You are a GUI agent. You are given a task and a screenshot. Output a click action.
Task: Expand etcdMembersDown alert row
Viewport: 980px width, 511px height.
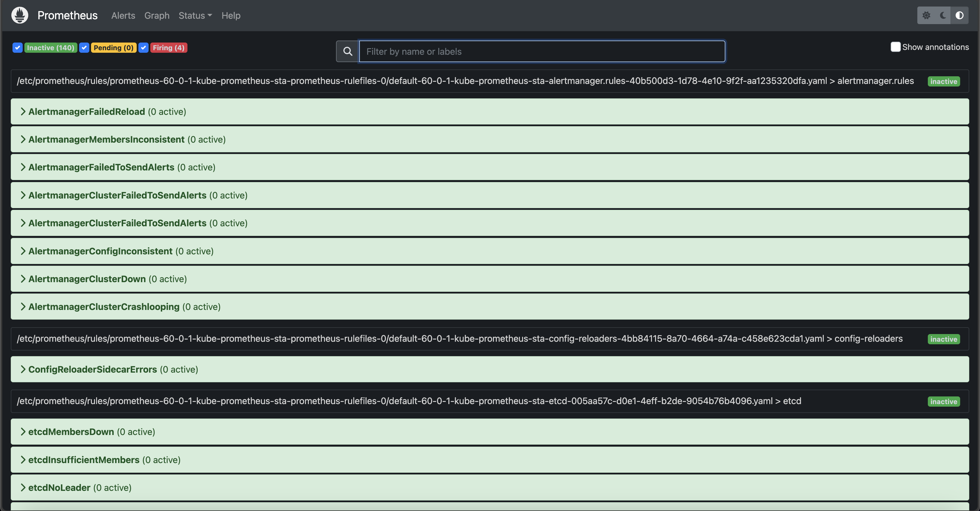click(490, 432)
